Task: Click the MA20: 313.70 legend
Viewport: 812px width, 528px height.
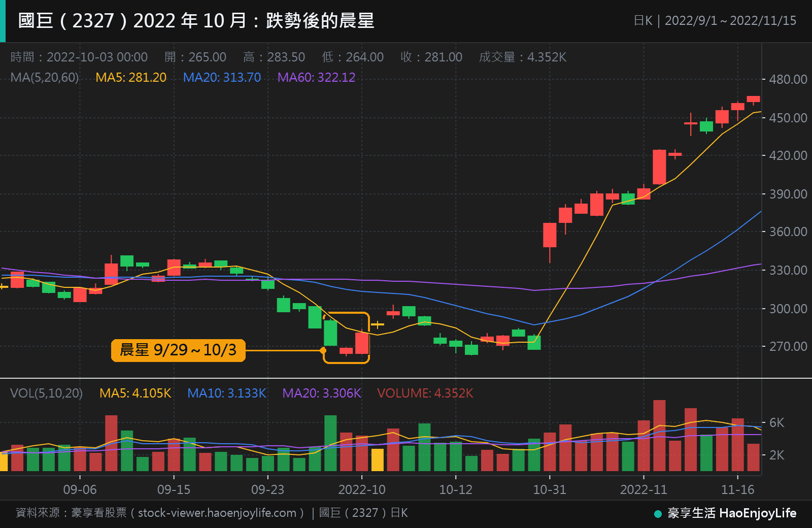Action: [x=222, y=77]
